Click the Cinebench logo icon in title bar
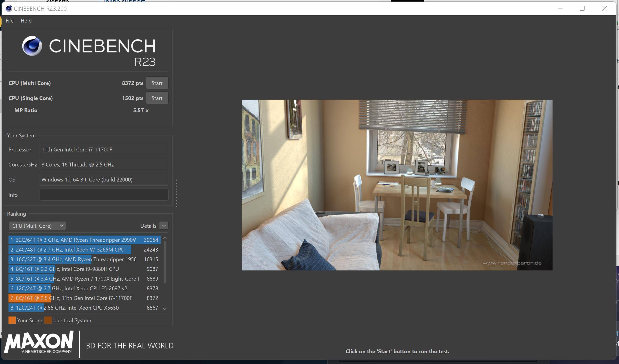Image resolution: width=619 pixels, height=364 pixels. [8, 8]
